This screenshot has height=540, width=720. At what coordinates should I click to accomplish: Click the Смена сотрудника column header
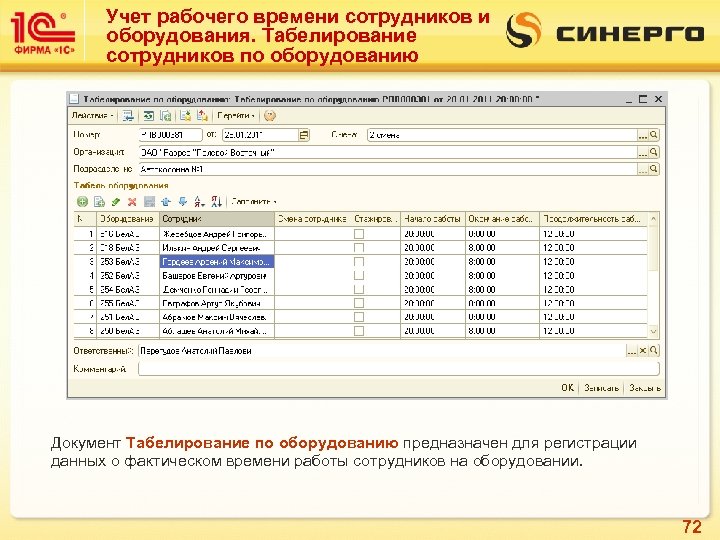[312, 219]
